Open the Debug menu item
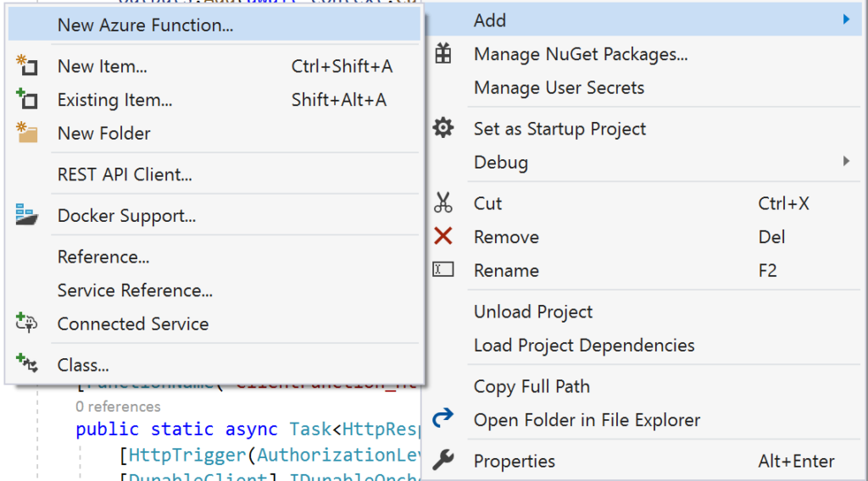The height and width of the screenshot is (481, 868). tap(644, 163)
